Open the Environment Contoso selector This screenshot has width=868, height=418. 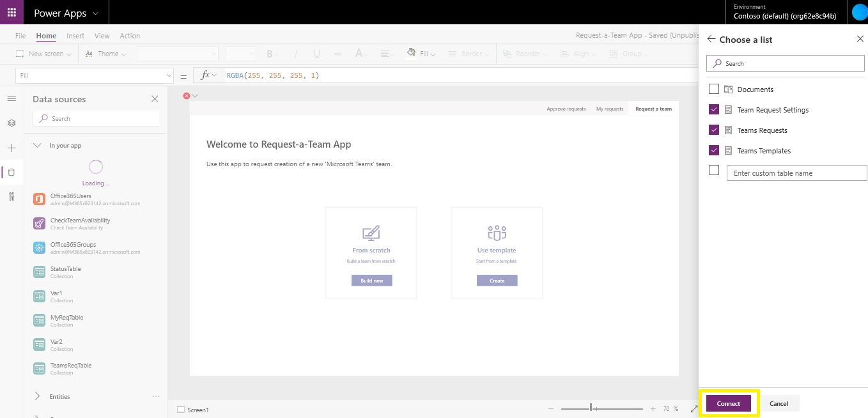pos(785,12)
